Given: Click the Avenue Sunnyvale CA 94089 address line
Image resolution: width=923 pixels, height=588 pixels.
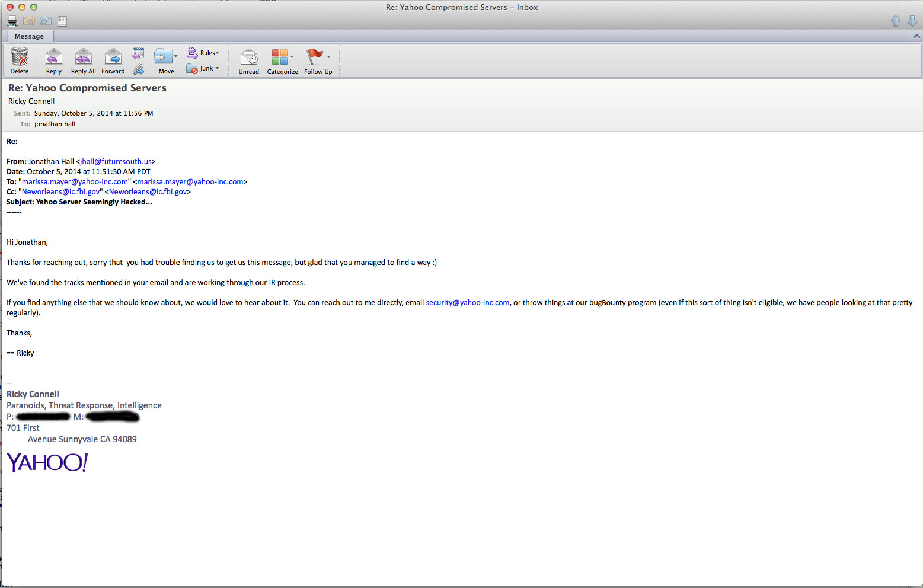Looking at the screenshot, I should tap(82, 439).
